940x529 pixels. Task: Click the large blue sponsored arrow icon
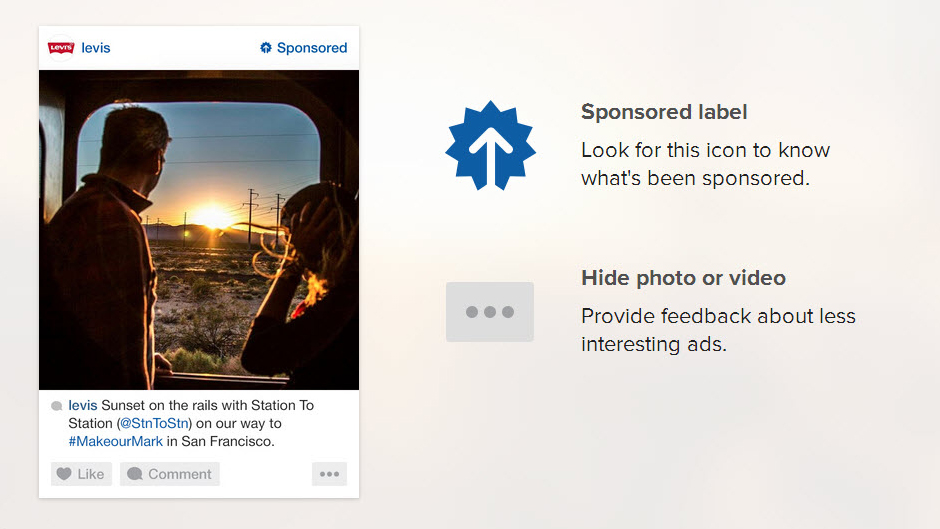coord(490,146)
